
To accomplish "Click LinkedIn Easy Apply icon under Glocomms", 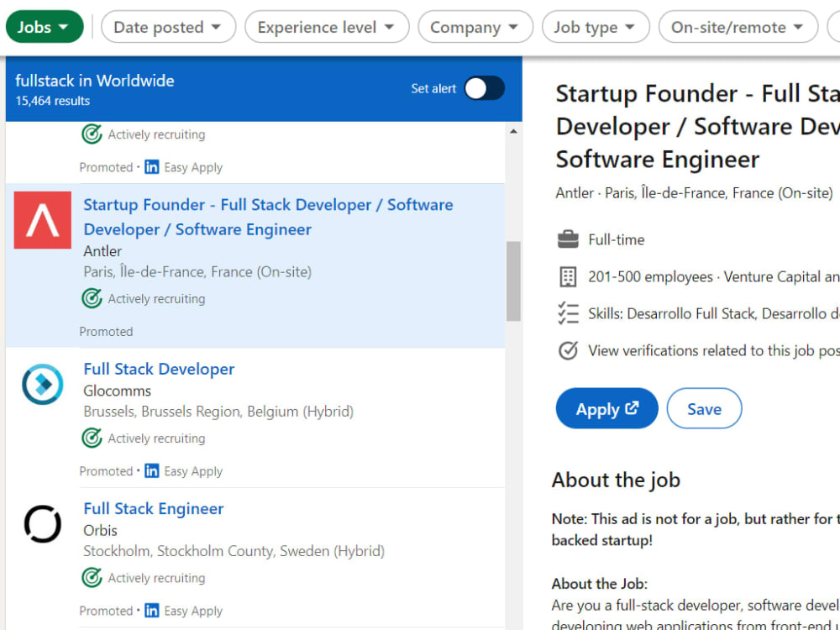I will pos(151,471).
